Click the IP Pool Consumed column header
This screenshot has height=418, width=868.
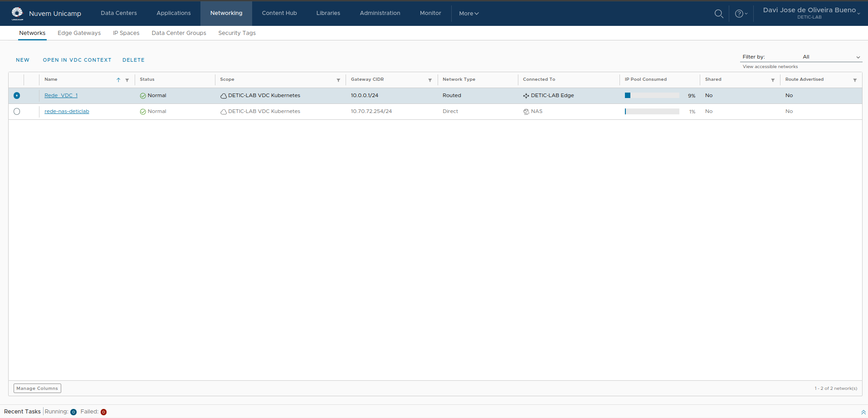[x=646, y=79]
